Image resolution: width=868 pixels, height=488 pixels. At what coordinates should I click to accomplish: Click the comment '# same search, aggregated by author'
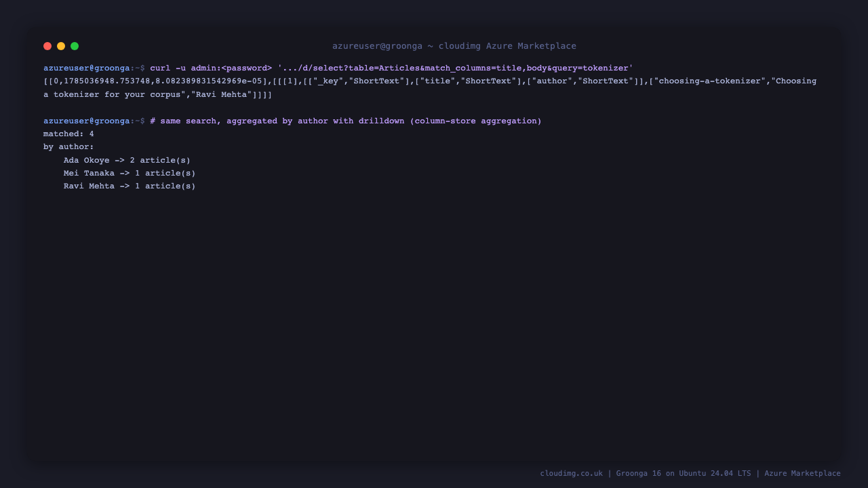point(239,121)
